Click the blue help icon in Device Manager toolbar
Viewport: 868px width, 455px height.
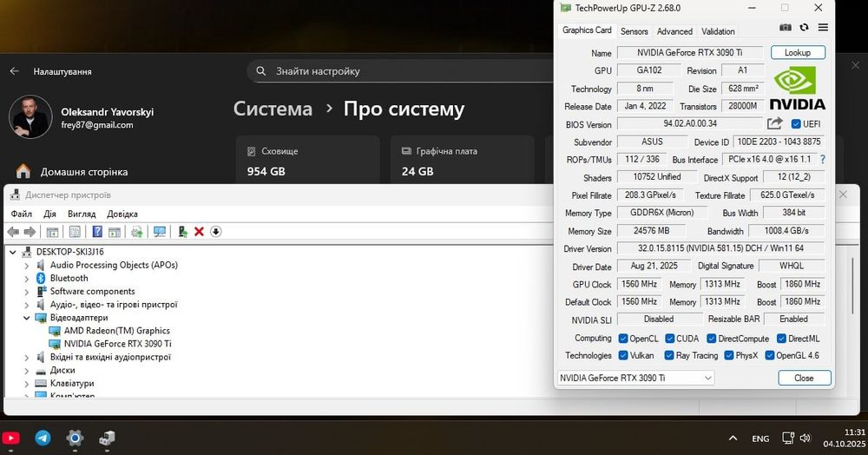click(x=97, y=232)
